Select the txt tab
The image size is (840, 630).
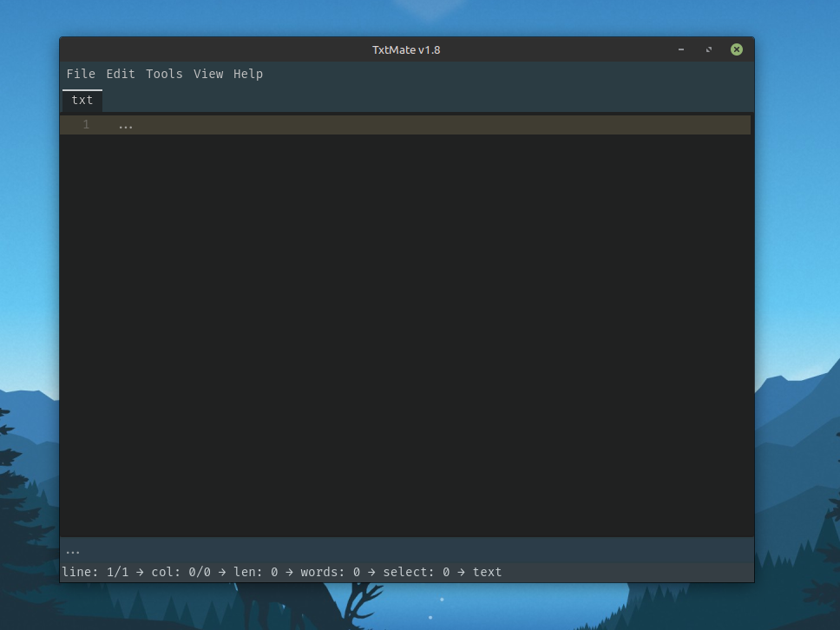point(82,100)
